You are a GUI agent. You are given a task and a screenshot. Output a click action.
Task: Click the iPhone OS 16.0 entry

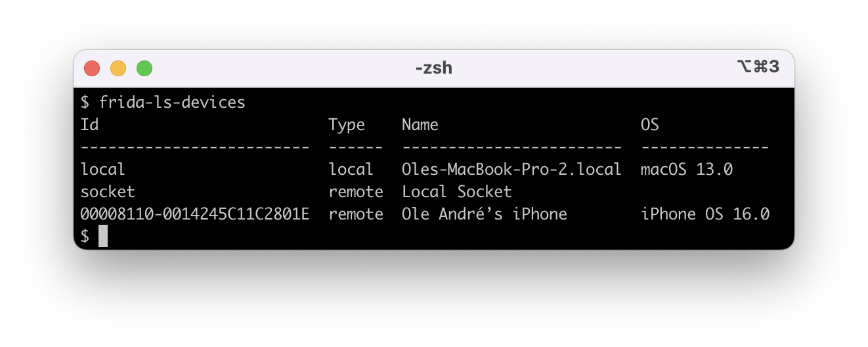[x=705, y=214]
